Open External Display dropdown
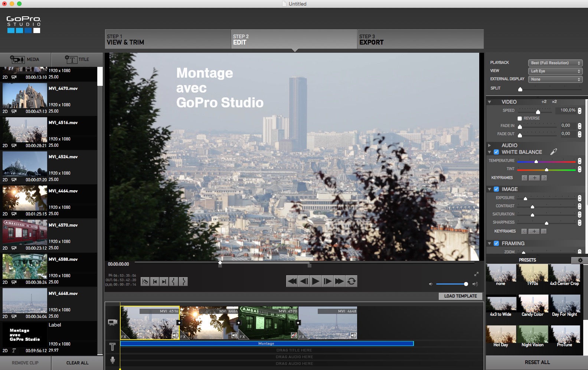588x370 pixels. click(x=555, y=79)
